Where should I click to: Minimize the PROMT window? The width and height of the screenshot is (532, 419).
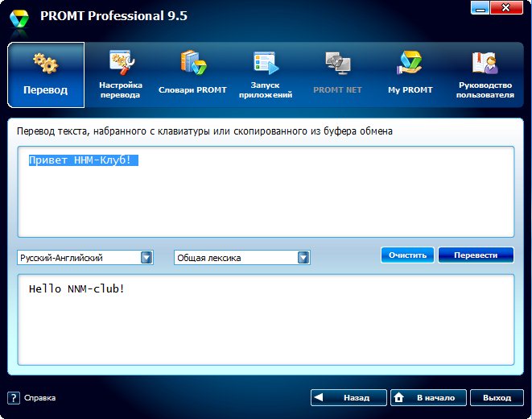pos(480,8)
